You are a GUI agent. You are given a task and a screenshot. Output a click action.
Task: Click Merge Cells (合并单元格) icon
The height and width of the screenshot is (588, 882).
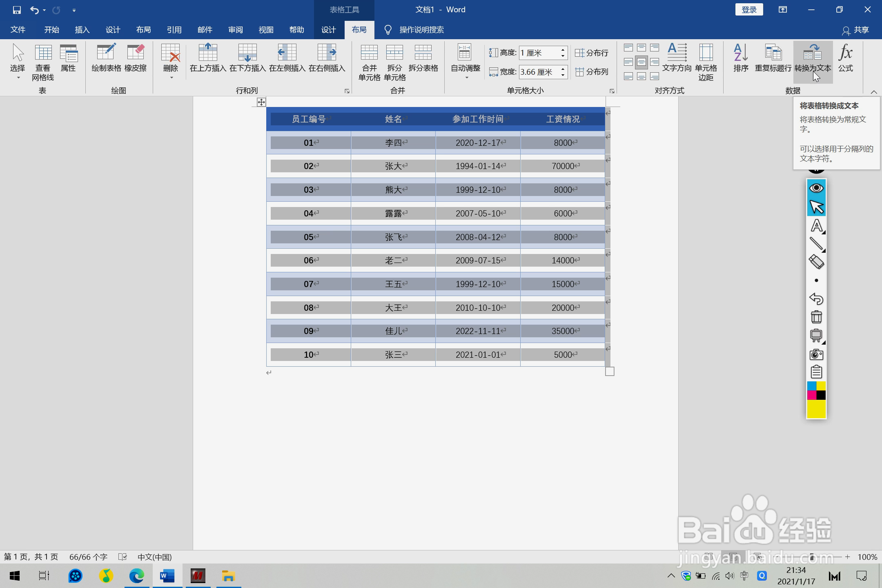[369, 53]
